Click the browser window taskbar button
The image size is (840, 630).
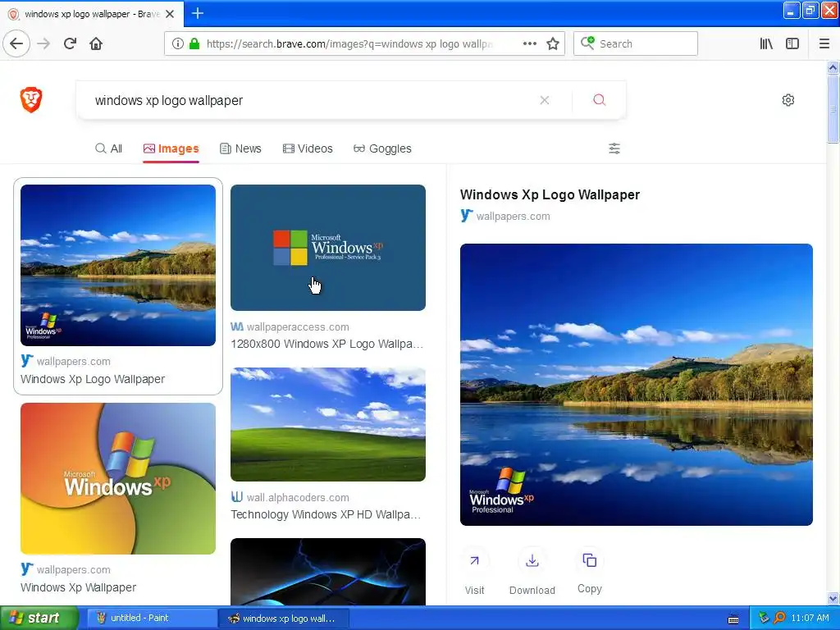pos(284,619)
